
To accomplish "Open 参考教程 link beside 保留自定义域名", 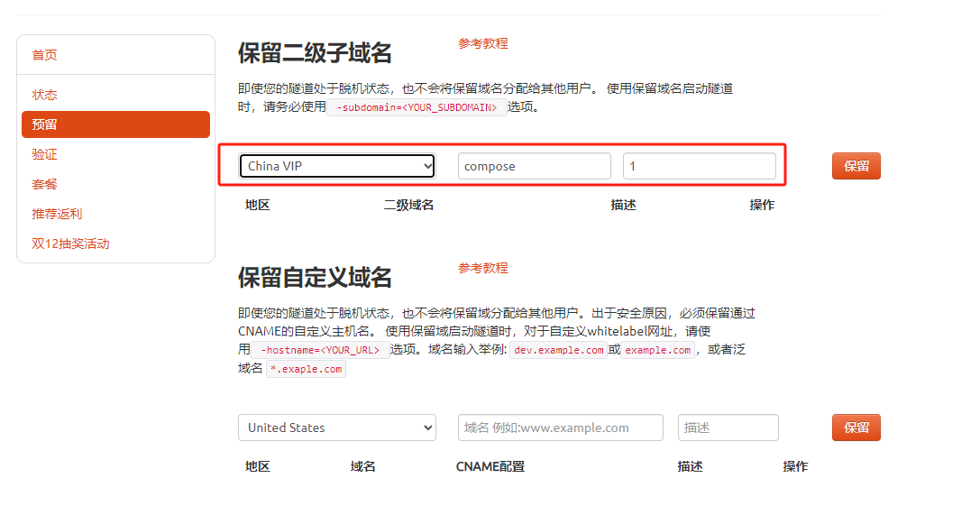I will pyautogui.click(x=483, y=268).
